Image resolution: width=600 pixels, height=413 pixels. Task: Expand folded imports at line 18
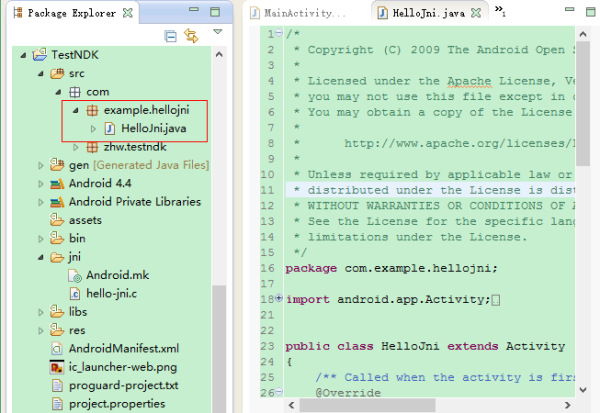pyautogui.click(x=279, y=298)
